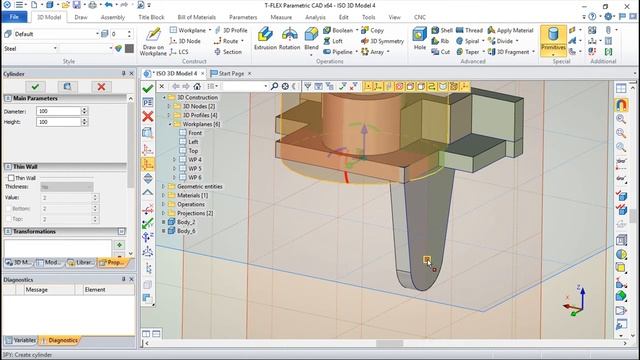Viewport: 640px width, 360px height.
Task: Toggle Body_2 visibility box
Action: (x=164, y=222)
